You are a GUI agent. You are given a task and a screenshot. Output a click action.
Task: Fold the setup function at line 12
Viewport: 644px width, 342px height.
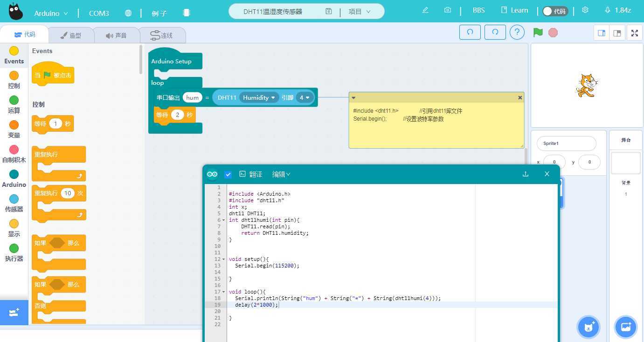(x=223, y=259)
